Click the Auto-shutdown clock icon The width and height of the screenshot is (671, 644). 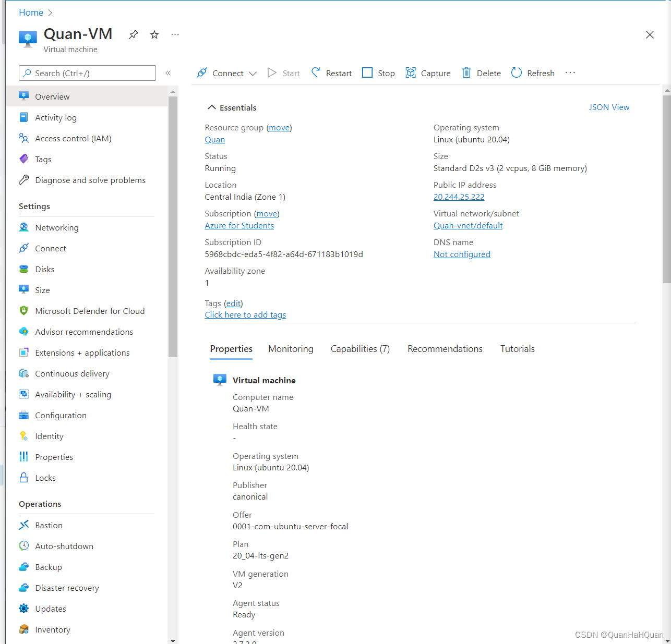point(23,546)
